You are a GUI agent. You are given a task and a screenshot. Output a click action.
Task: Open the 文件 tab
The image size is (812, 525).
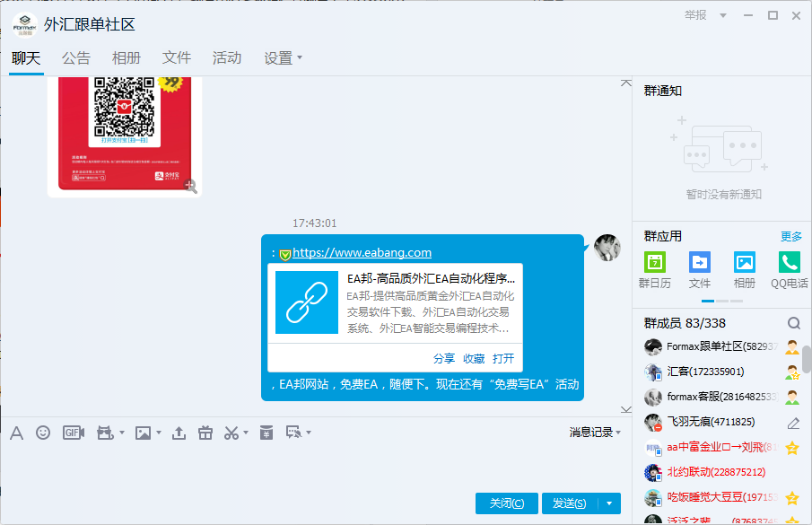point(177,58)
